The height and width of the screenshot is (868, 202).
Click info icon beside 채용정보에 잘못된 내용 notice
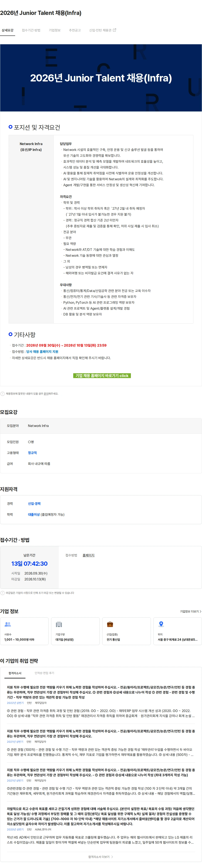click(x=3, y=394)
